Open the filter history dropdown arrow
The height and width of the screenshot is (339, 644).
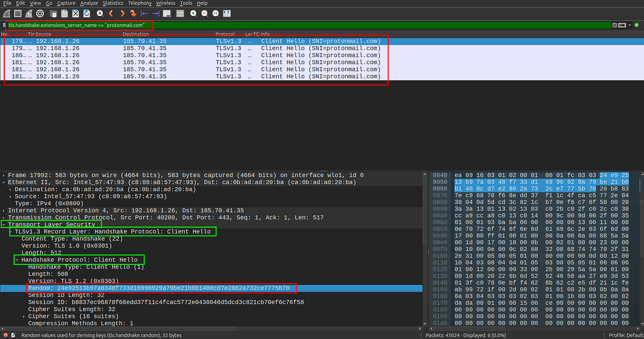630,25
